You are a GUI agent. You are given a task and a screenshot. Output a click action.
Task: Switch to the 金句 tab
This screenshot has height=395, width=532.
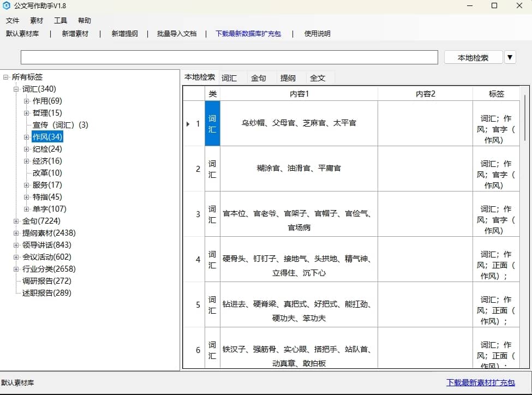coord(259,78)
